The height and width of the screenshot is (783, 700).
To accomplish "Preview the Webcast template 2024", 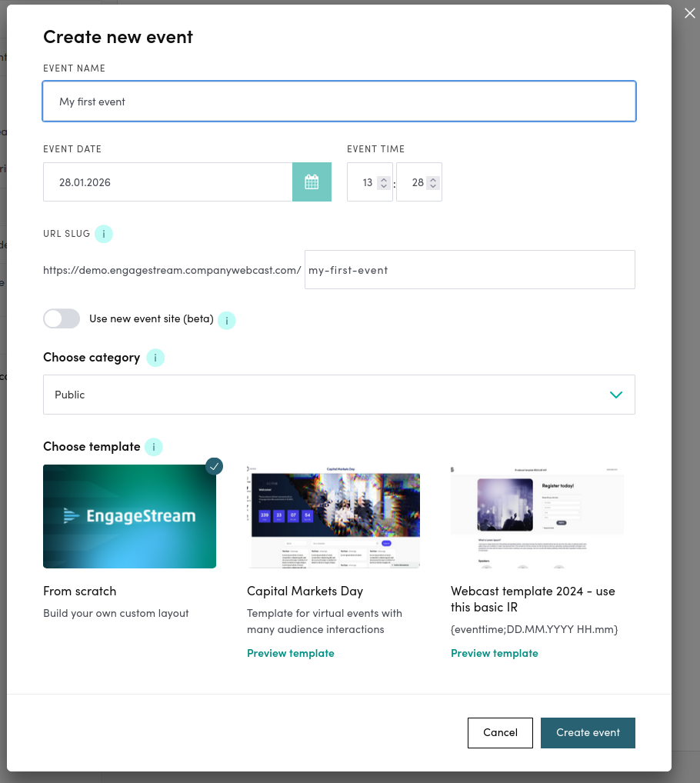I will (494, 652).
